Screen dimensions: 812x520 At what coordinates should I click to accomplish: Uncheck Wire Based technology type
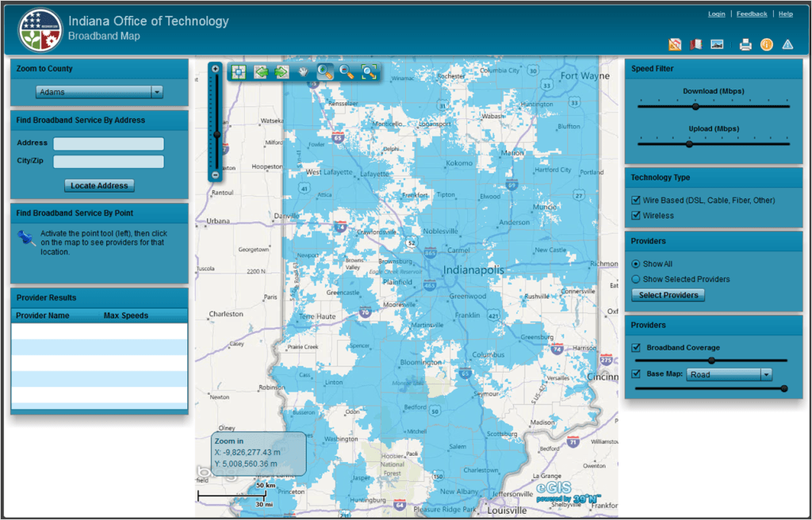(x=636, y=200)
